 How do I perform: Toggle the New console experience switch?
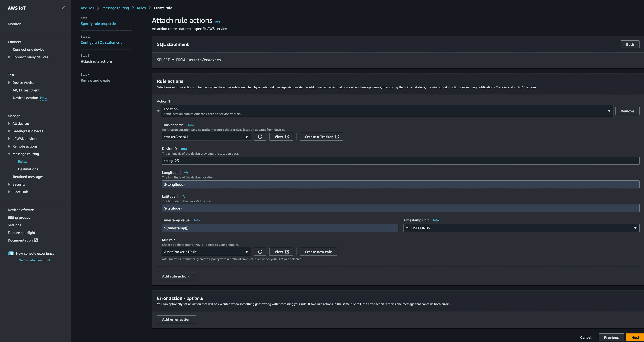(11, 253)
